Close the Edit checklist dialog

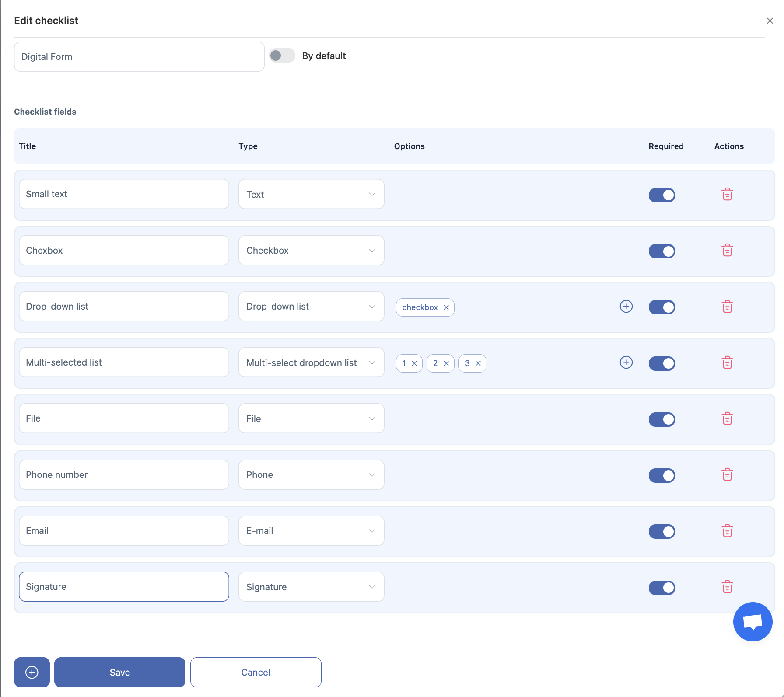pos(770,21)
